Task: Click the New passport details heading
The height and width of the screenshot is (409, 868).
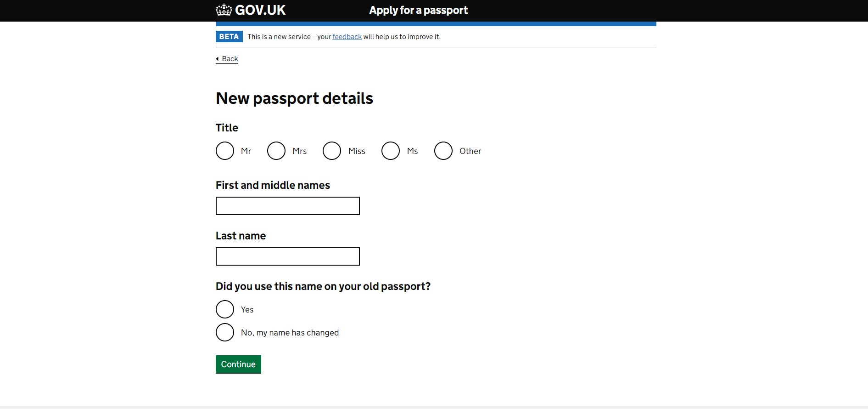Action: (x=294, y=98)
